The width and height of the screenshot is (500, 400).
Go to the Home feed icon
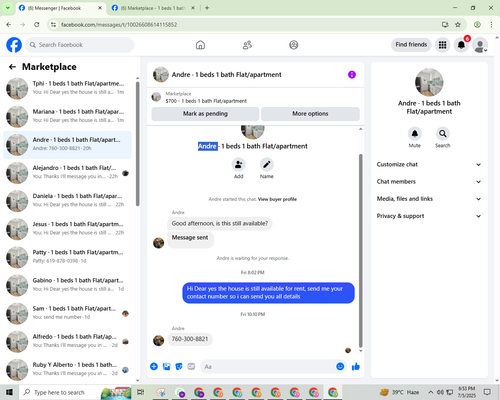coord(200,45)
